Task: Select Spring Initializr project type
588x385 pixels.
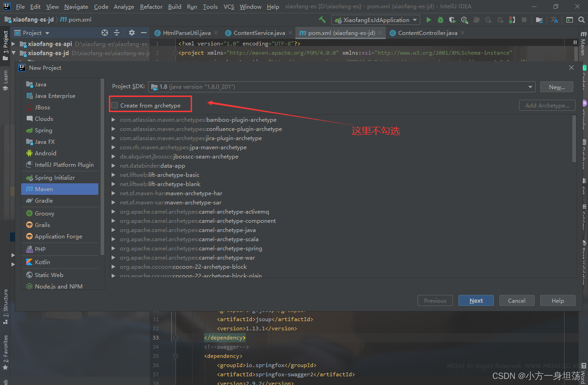Action: tap(60, 177)
